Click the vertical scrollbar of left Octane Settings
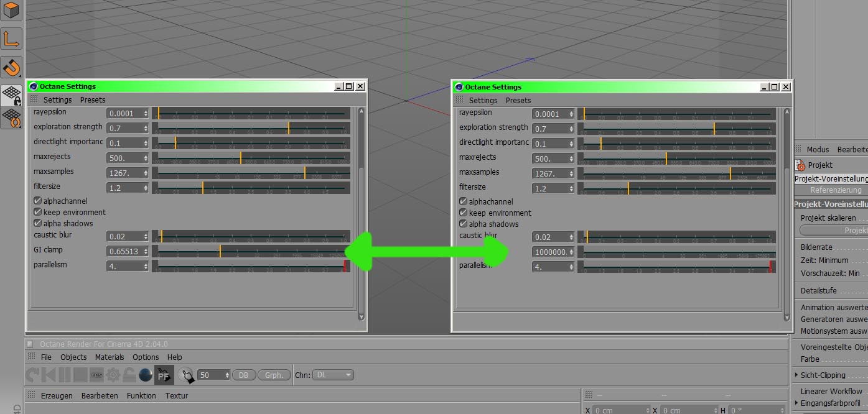The height and width of the screenshot is (414, 868). pyautogui.click(x=361, y=214)
